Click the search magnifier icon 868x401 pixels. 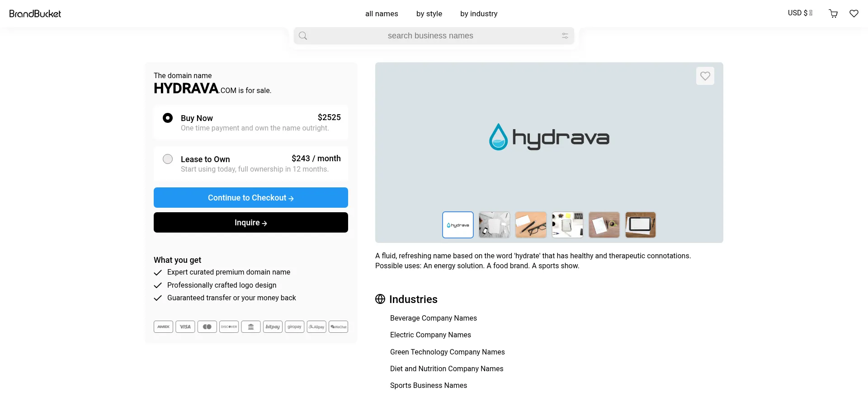click(303, 36)
